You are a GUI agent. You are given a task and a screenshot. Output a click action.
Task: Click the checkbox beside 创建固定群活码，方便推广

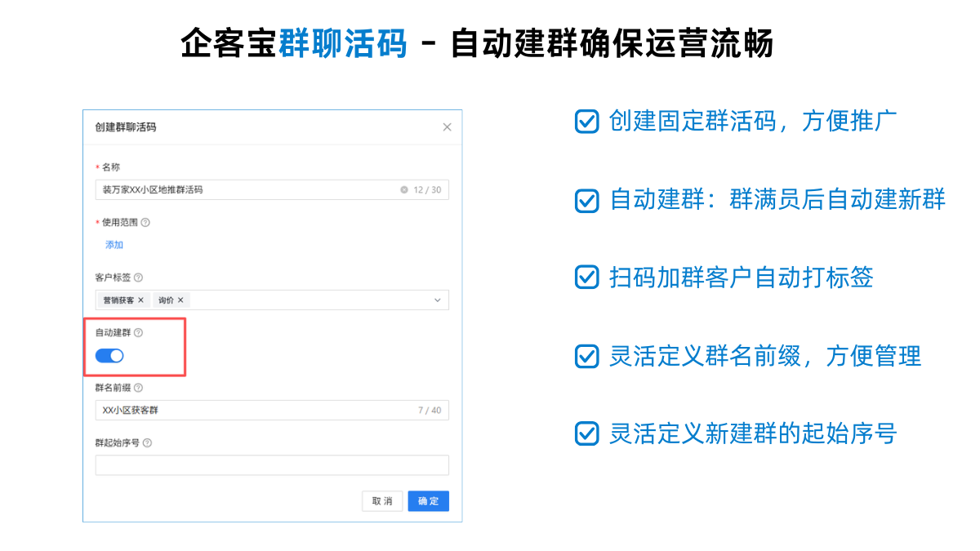pyautogui.click(x=586, y=122)
